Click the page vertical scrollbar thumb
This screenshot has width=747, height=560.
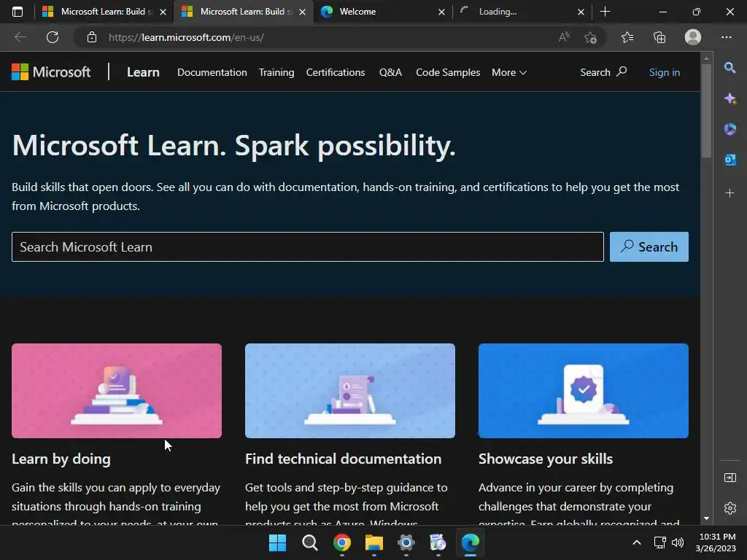(x=706, y=111)
